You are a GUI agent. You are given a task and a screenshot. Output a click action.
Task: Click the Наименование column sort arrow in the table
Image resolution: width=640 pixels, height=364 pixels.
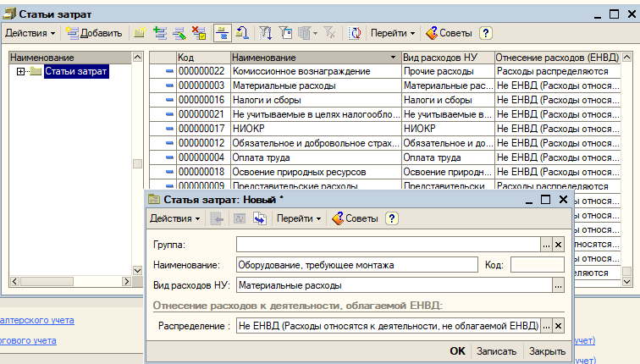(x=393, y=58)
